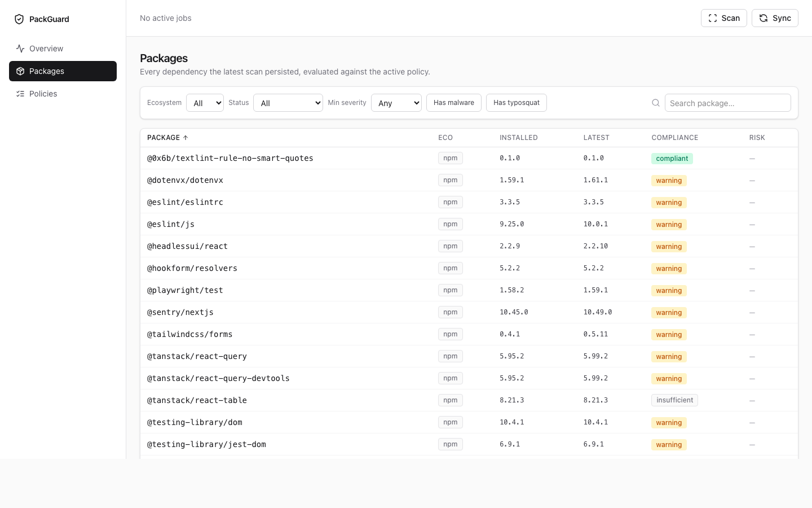This screenshot has height=508, width=812.
Task: Click the Packages box icon in sidebar
Action: (20, 71)
